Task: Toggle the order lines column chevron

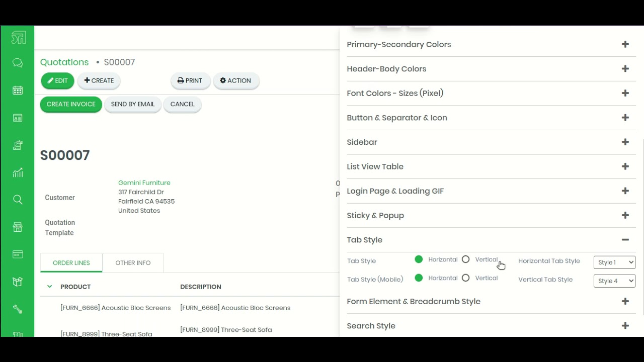Action: (x=49, y=287)
